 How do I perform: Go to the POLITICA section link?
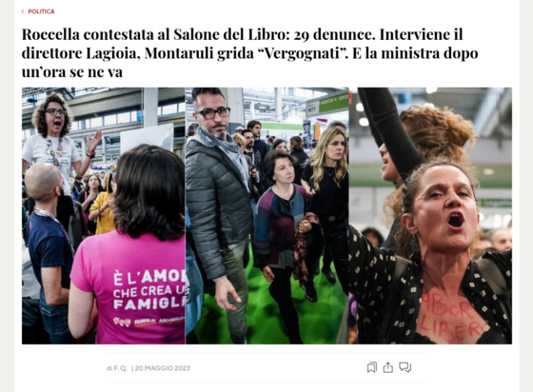click(41, 11)
